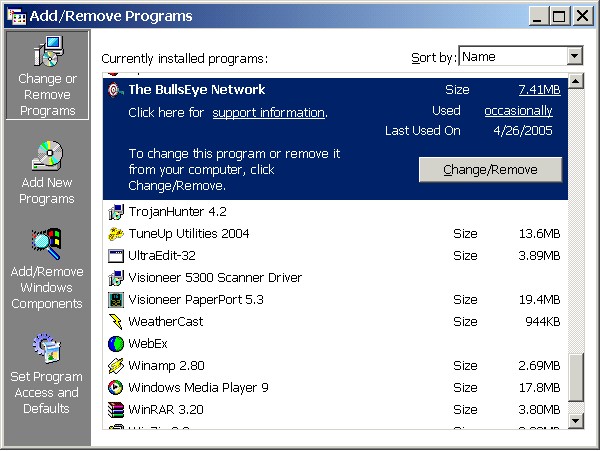Click the WeatherCast lightning icon

coord(116,322)
